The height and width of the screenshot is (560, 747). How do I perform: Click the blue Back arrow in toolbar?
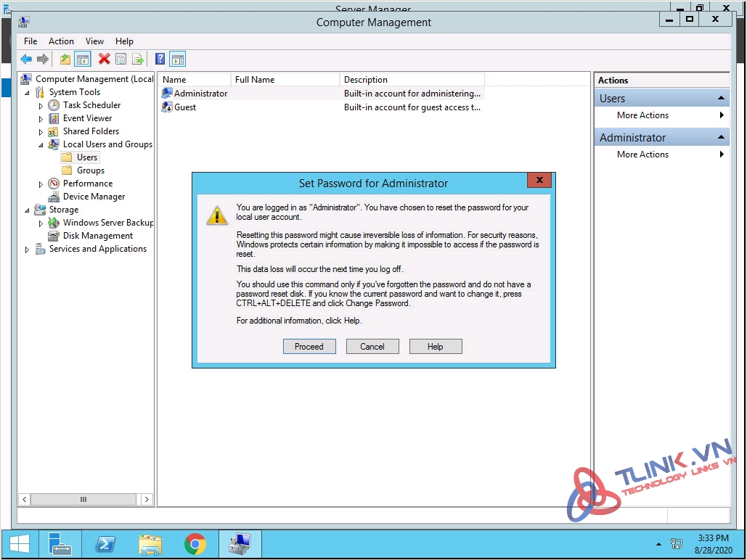26,59
